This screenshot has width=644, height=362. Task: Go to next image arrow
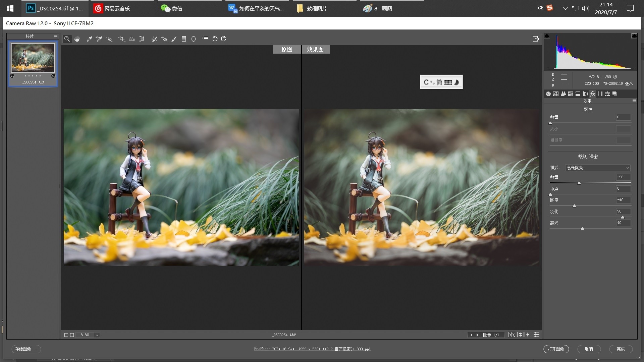(477, 335)
